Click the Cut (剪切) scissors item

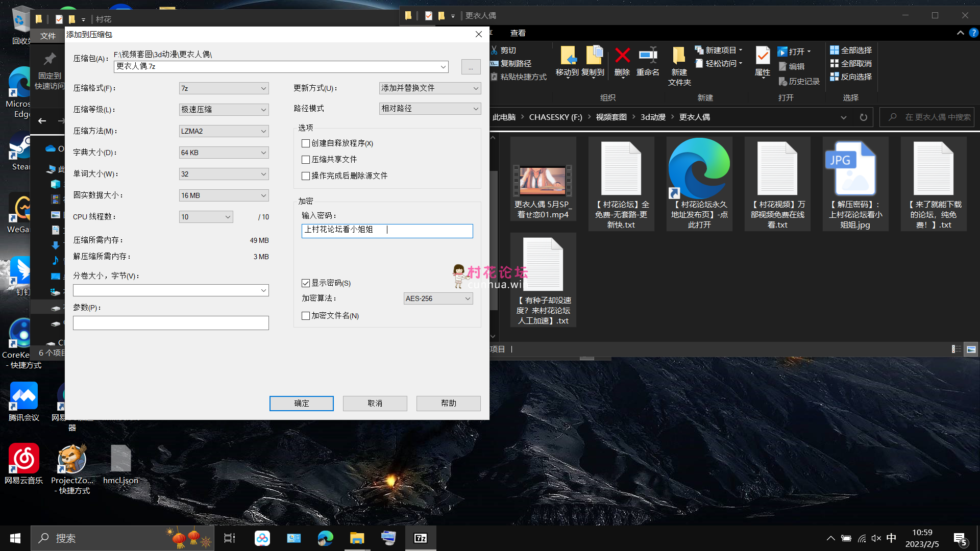[x=504, y=50]
